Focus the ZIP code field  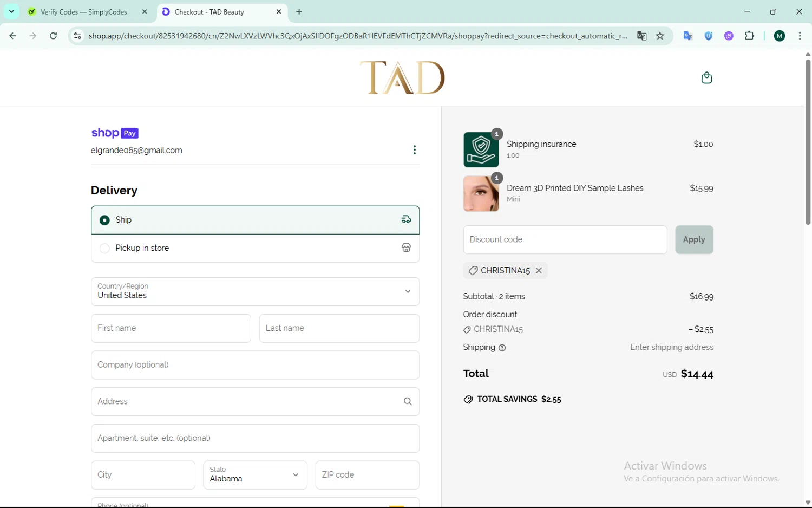click(368, 475)
